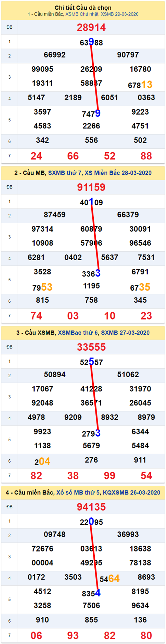This screenshot has height=644, width=166.
Task: Follow the 'KQXSMB 26-03-2020' link
Action: (131, 492)
